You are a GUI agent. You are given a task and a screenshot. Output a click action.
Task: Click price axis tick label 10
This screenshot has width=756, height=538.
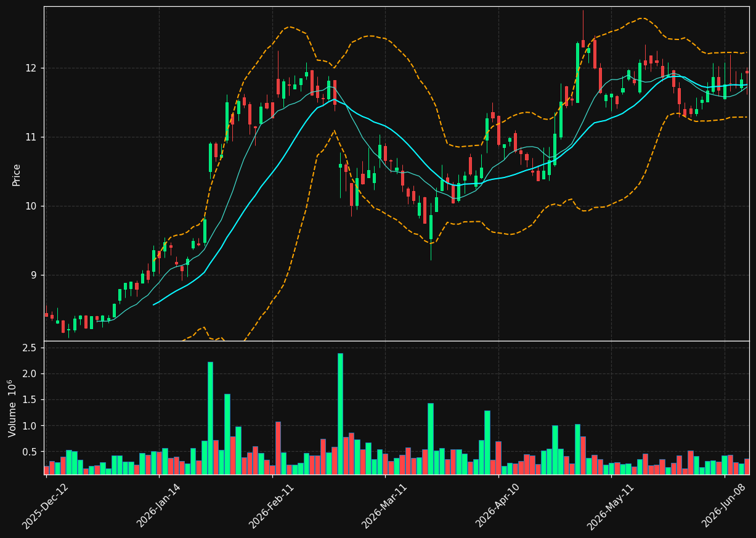[32, 206]
